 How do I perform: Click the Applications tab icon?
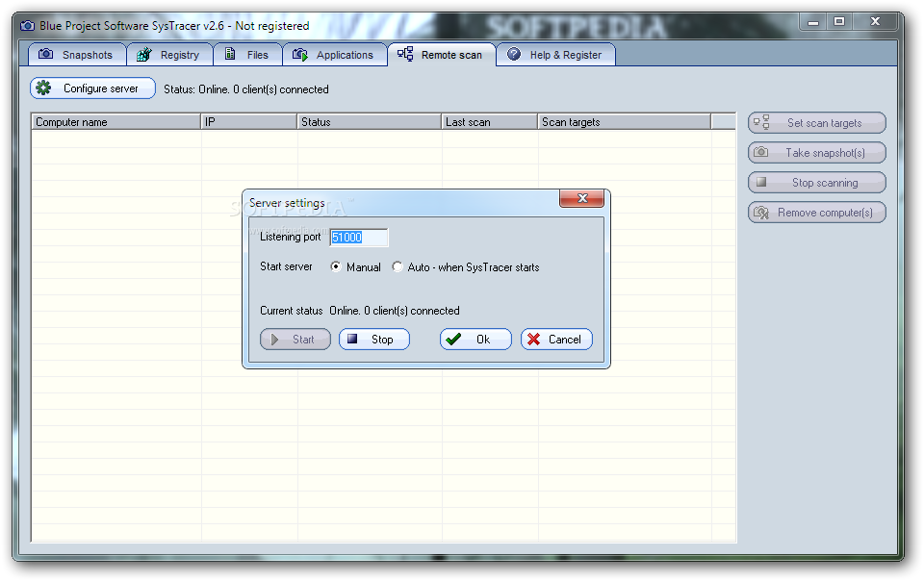(x=300, y=55)
